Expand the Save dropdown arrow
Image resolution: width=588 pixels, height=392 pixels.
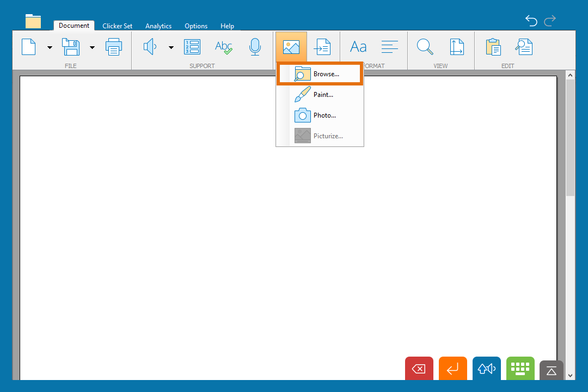(92, 47)
